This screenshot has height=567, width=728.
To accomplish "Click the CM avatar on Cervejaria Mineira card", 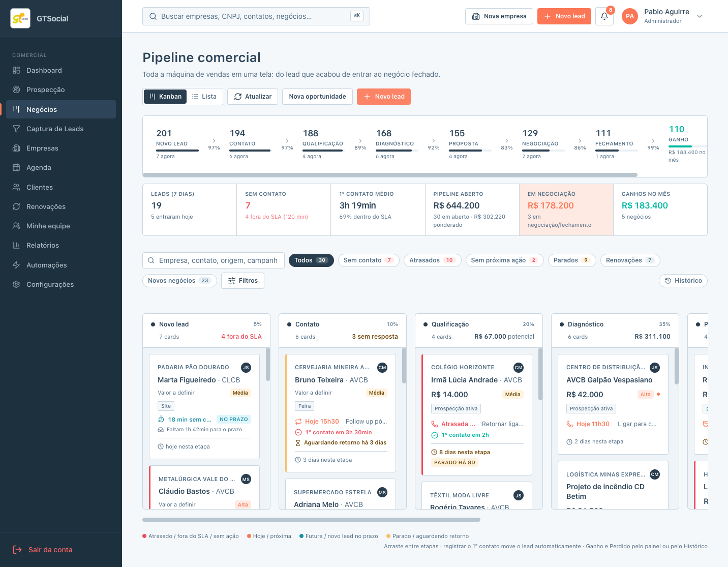I will point(382,368).
